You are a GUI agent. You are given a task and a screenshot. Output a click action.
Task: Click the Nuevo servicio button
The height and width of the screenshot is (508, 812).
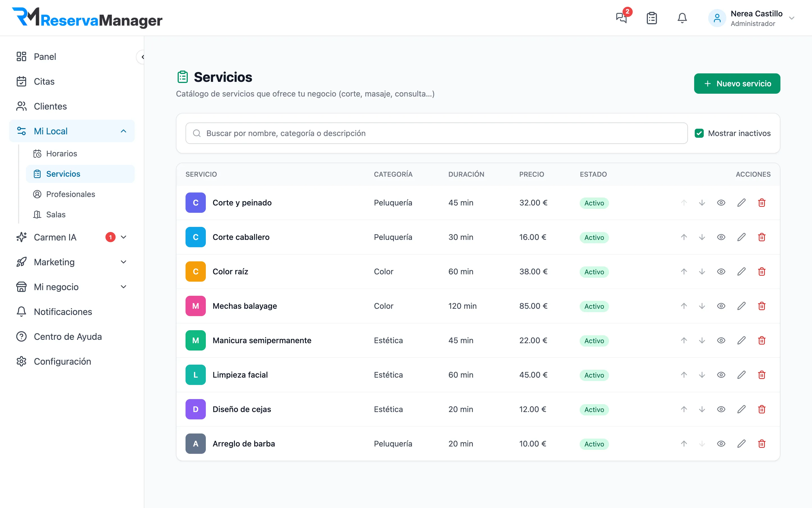pos(737,84)
